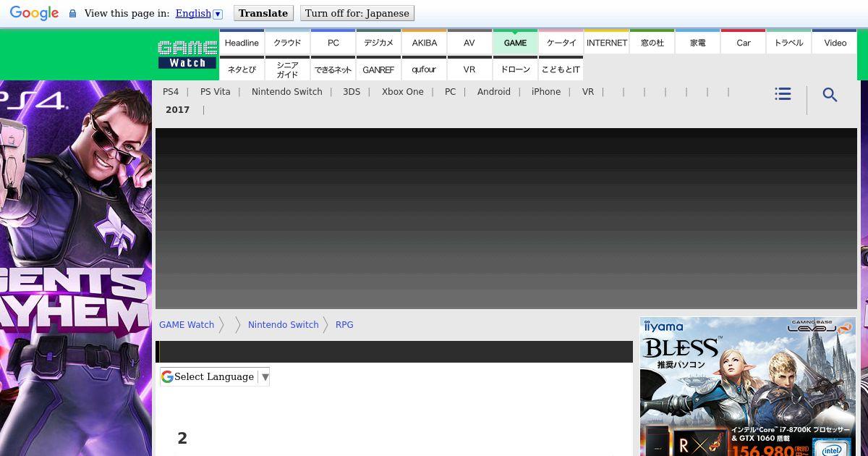This screenshot has height=456, width=868.
Task: Open the ドローン tab
Action: coord(515,69)
